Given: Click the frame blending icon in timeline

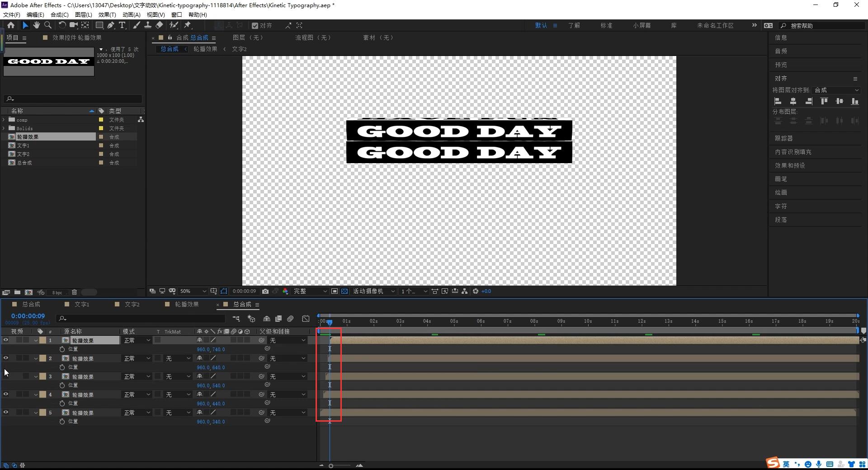Looking at the screenshot, I should coord(278,319).
